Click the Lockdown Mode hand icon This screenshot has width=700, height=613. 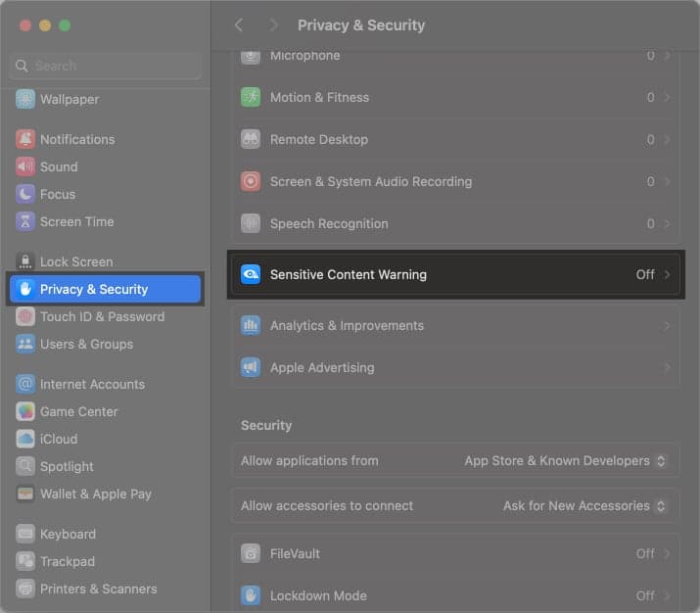[x=251, y=595]
